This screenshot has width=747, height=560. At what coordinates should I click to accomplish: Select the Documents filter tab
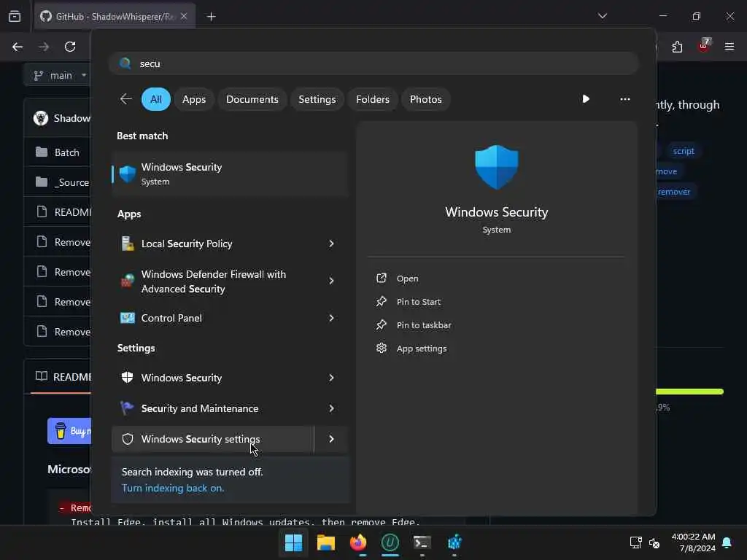252,99
